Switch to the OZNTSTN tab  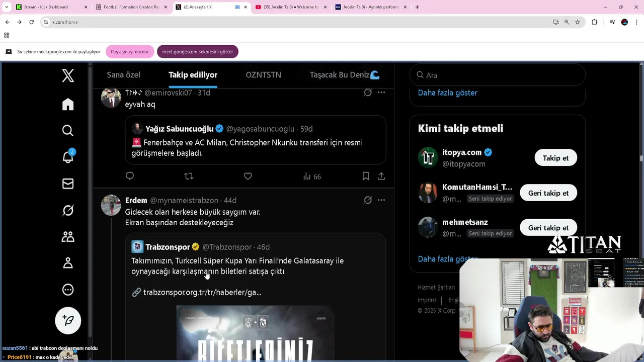[x=263, y=75]
